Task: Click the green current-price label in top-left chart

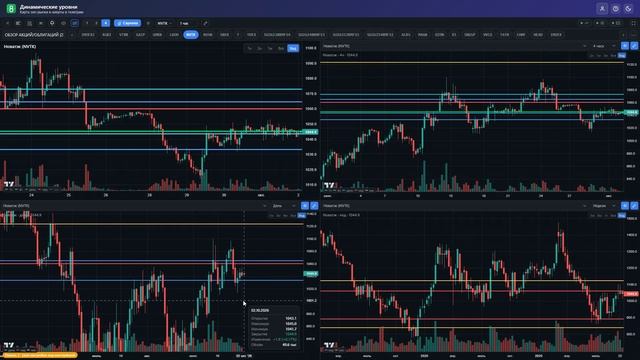Action: point(311,132)
